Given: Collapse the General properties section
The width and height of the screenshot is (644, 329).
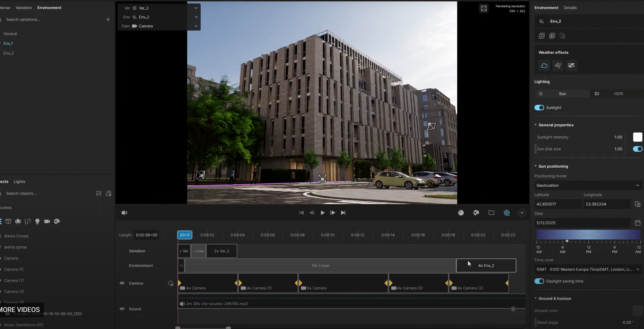Looking at the screenshot, I should pyautogui.click(x=536, y=125).
